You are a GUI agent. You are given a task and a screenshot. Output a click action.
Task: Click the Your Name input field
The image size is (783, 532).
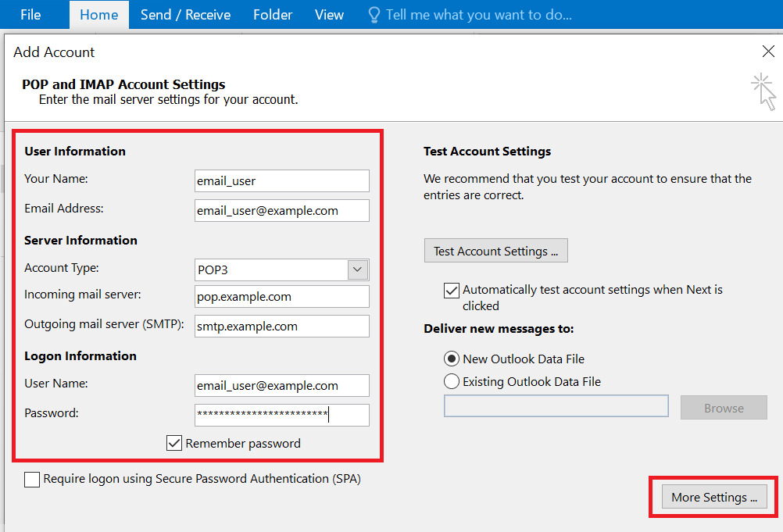click(281, 180)
